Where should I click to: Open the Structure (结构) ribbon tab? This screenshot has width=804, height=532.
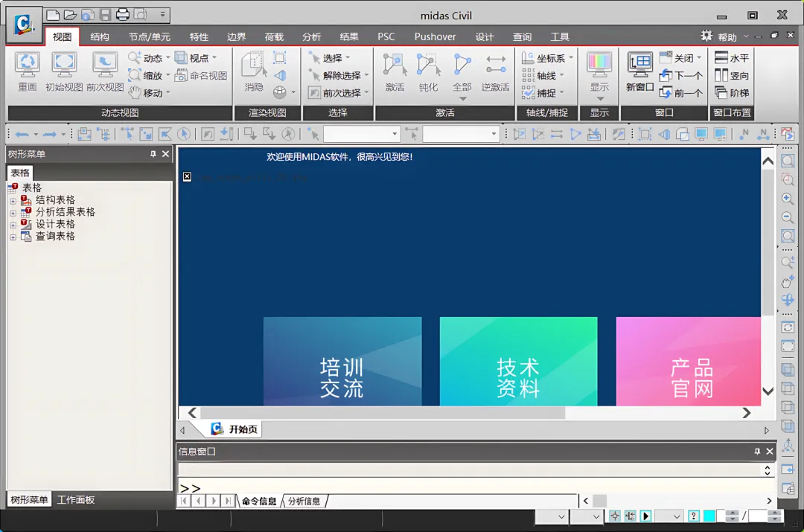coord(100,37)
